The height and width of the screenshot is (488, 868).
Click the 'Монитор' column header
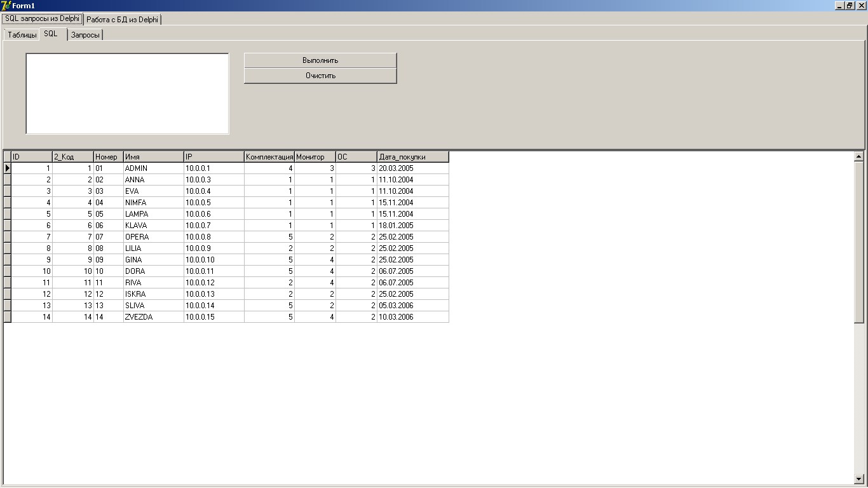tap(315, 157)
